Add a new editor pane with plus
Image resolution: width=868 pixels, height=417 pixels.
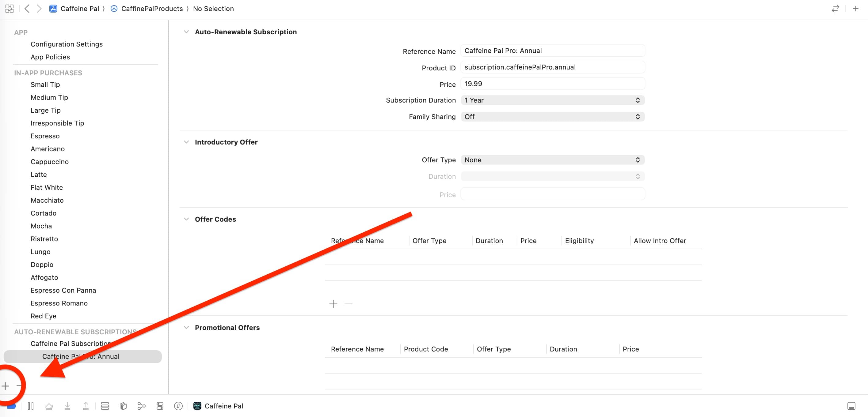(x=855, y=8)
